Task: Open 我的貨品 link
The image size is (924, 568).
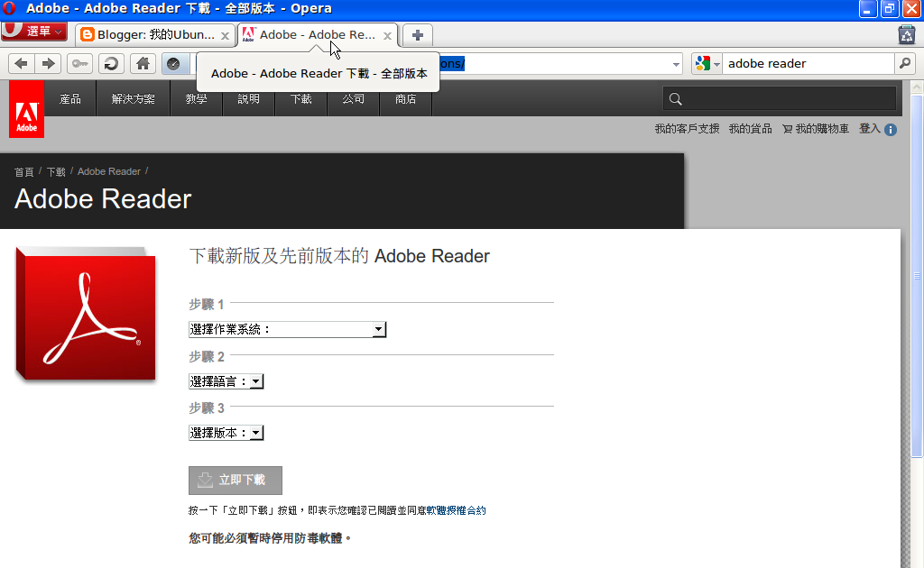Action: [x=750, y=129]
